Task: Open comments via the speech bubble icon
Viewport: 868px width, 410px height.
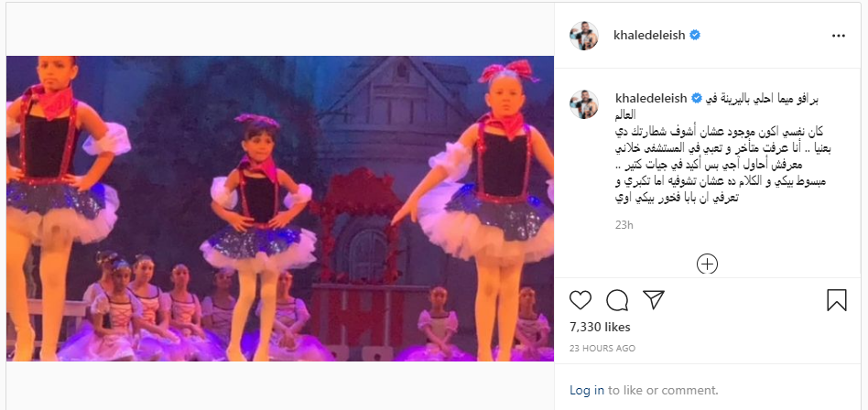Action: 617,300
